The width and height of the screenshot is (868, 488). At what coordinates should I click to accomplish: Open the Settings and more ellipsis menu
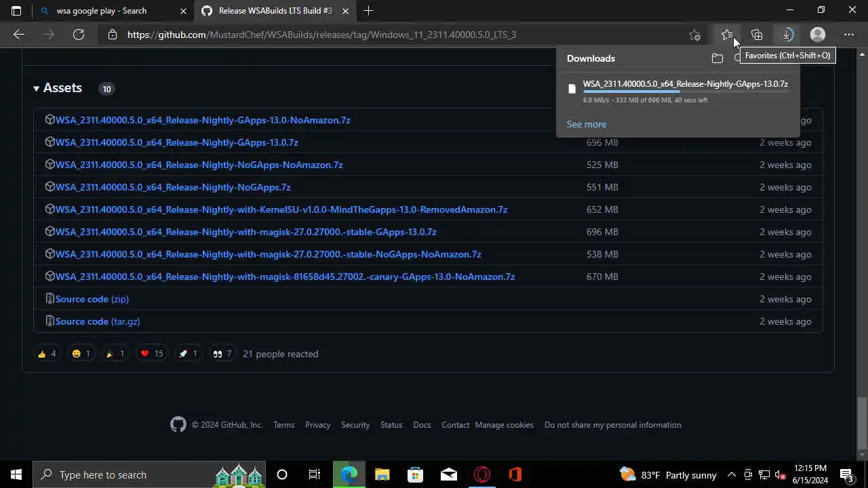(849, 35)
